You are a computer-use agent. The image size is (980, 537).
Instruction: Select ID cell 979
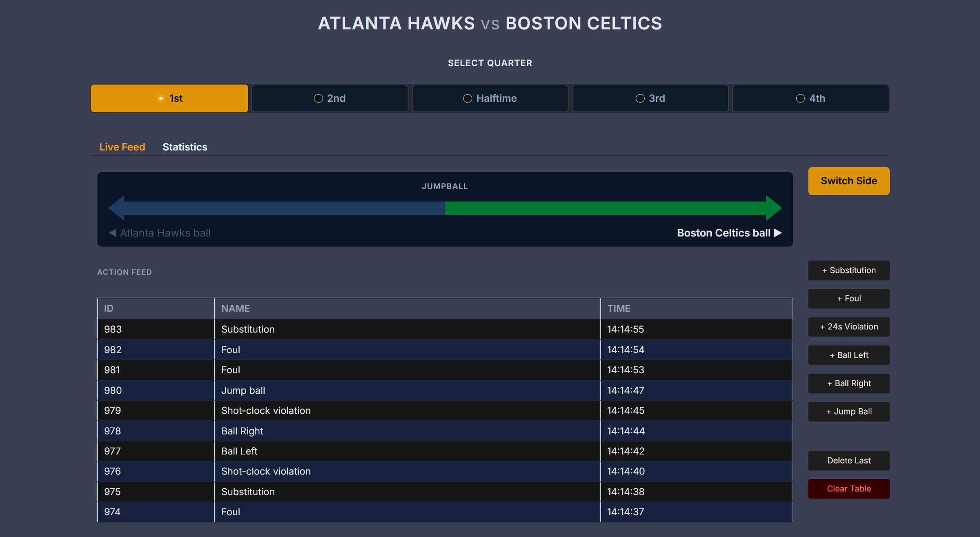(156, 410)
